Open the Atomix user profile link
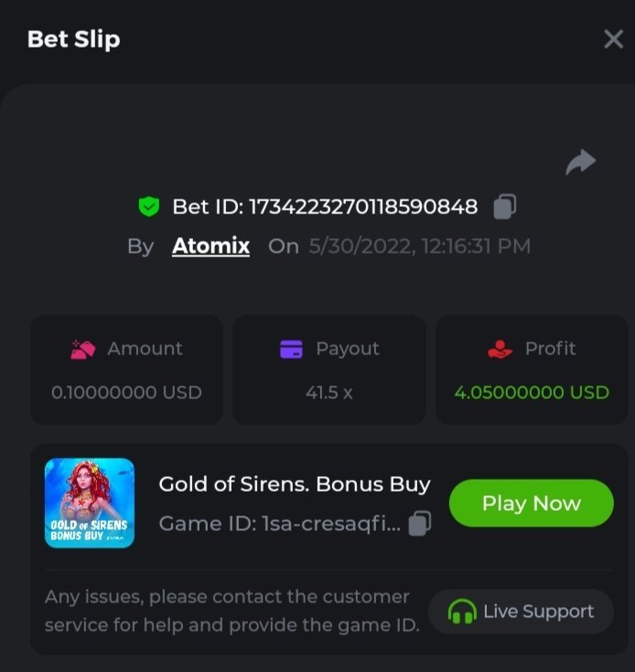The width and height of the screenshot is (635, 672). pos(210,246)
